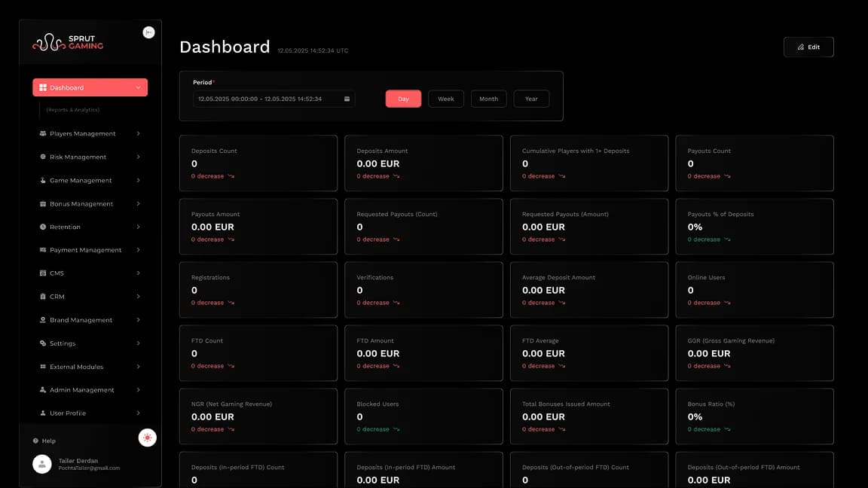The height and width of the screenshot is (488, 868).
Task: Open the calendar icon in the Period field
Action: [x=346, y=98]
